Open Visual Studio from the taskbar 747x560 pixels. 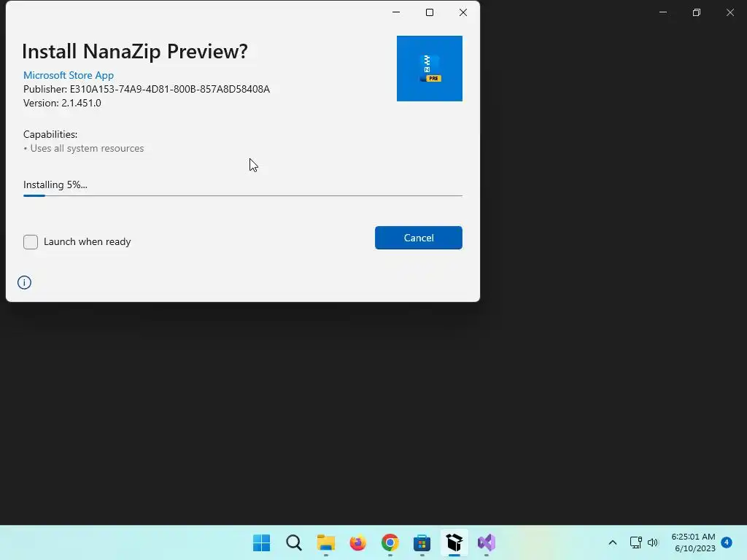[x=487, y=542]
